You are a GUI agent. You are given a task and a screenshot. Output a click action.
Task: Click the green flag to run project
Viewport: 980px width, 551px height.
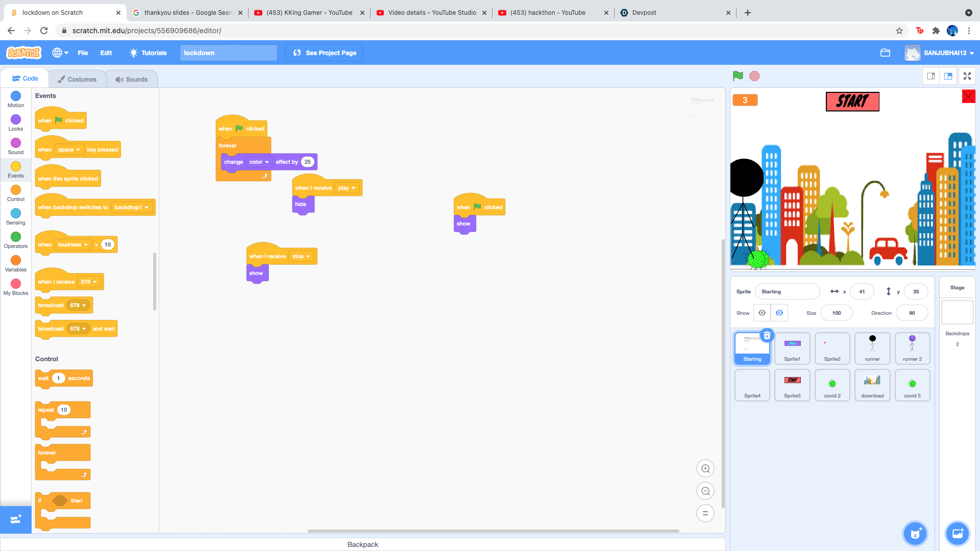[738, 76]
